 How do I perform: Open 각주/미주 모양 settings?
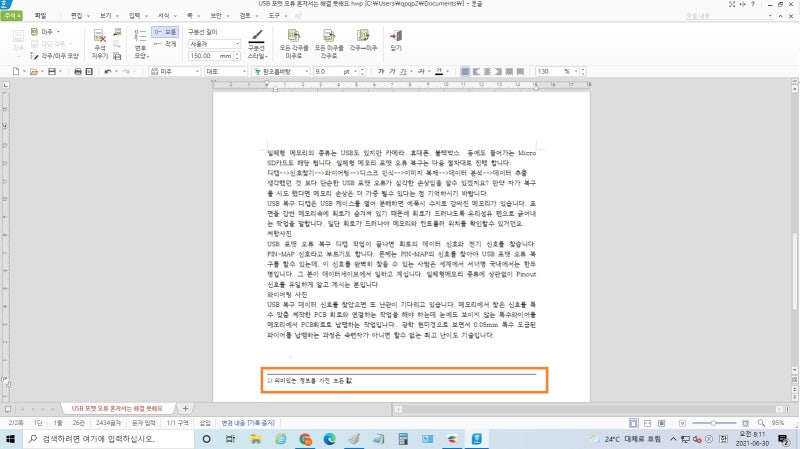click(55, 56)
